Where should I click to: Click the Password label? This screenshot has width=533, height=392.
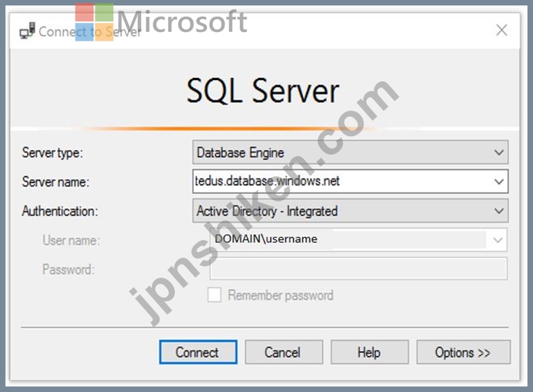68,270
